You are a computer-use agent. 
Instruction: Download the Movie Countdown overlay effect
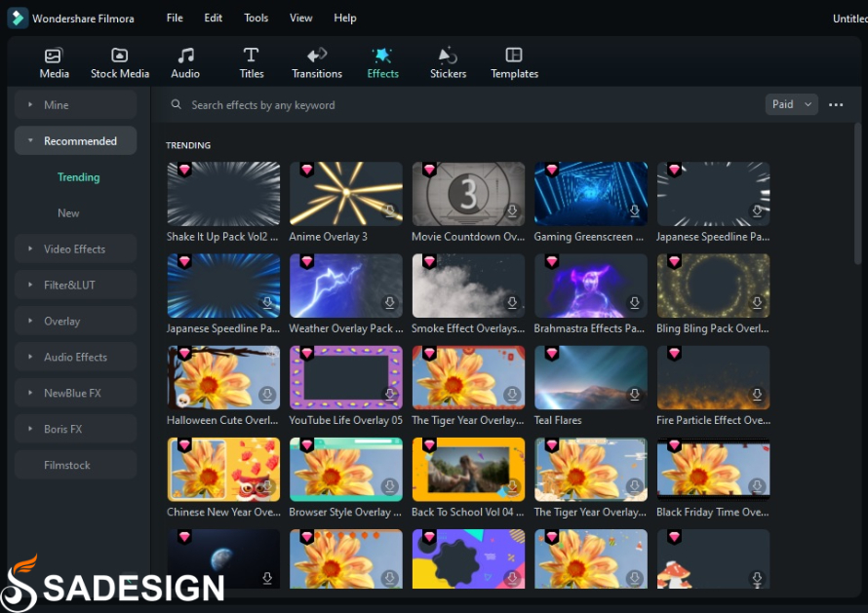click(x=512, y=211)
